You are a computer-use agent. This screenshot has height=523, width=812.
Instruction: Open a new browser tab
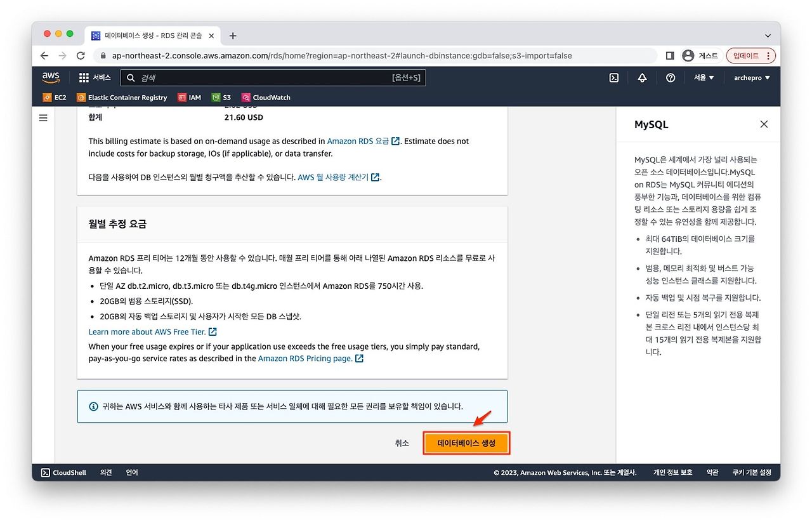(x=233, y=36)
